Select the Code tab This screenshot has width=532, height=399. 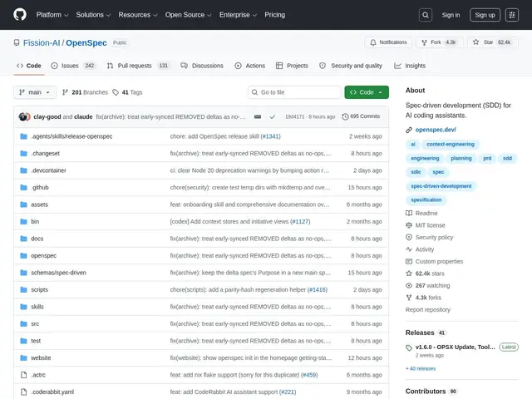(x=29, y=66)
